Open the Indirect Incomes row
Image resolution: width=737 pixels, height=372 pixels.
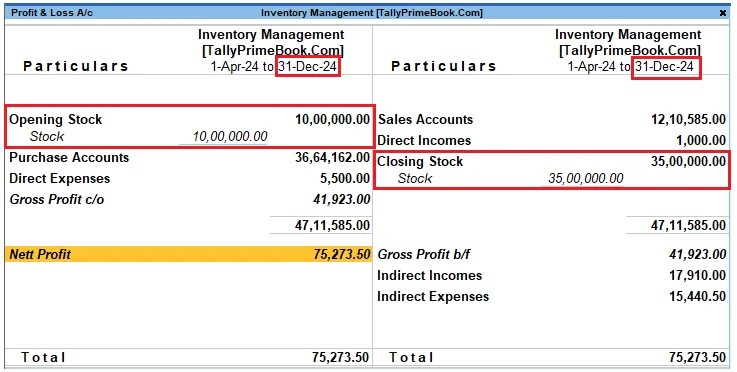point(552,276)
